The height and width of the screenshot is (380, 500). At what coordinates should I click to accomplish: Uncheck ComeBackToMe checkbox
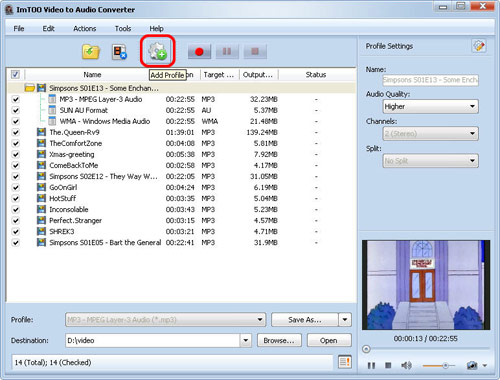point(15,165)
